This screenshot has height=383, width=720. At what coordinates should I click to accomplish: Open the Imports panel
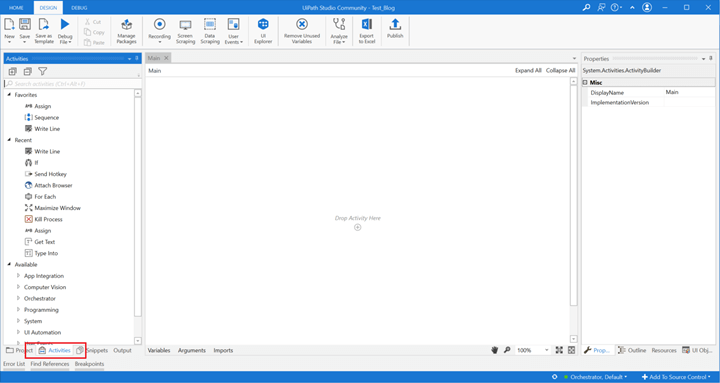click(223, 350)
